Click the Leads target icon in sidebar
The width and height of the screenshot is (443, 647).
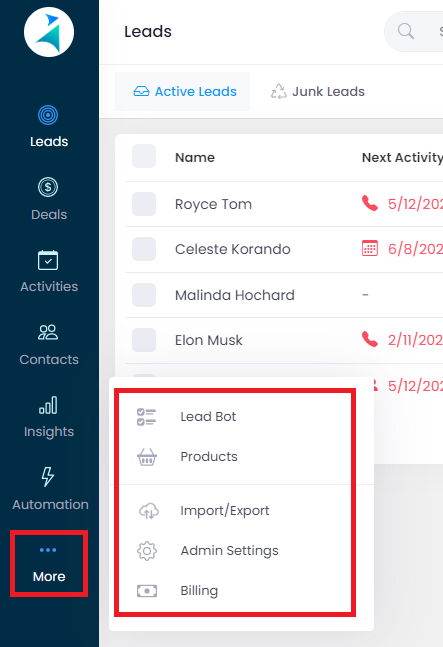click(x=48, y=115)
